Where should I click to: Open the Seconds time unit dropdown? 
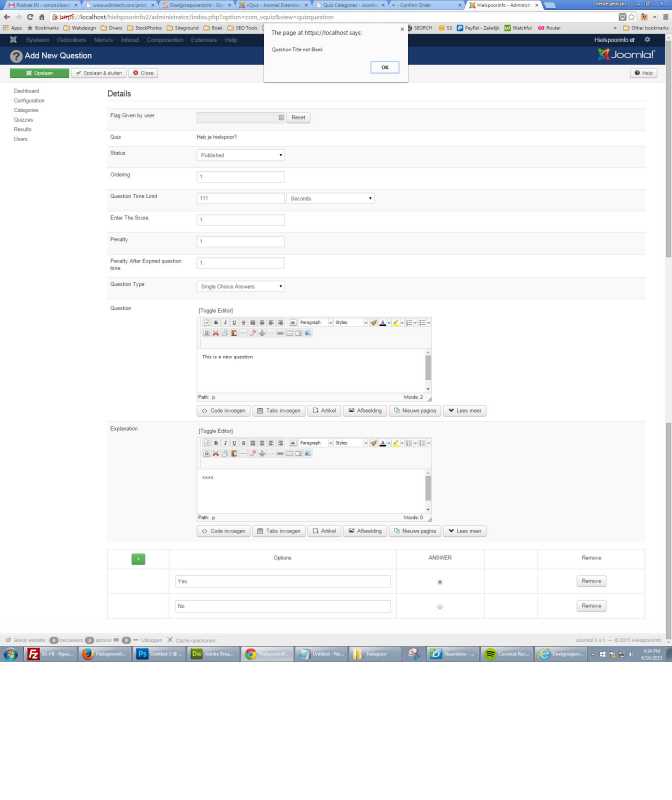[330, 198]
